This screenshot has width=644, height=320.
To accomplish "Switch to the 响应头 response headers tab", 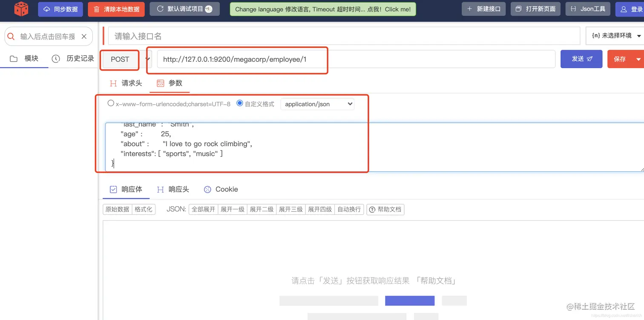I will pyautogui.click(x=173, y=190).
